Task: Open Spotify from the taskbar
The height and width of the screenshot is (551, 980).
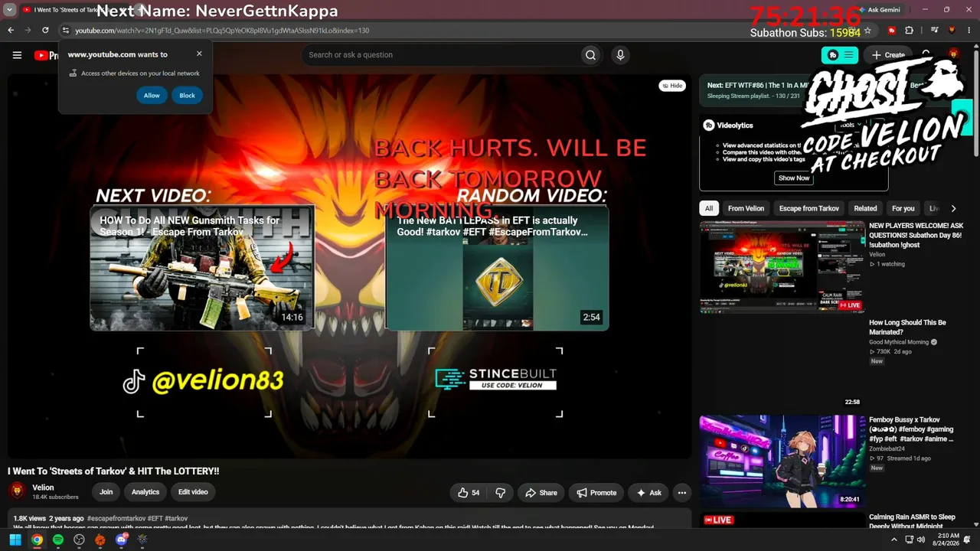Action: 57,540
